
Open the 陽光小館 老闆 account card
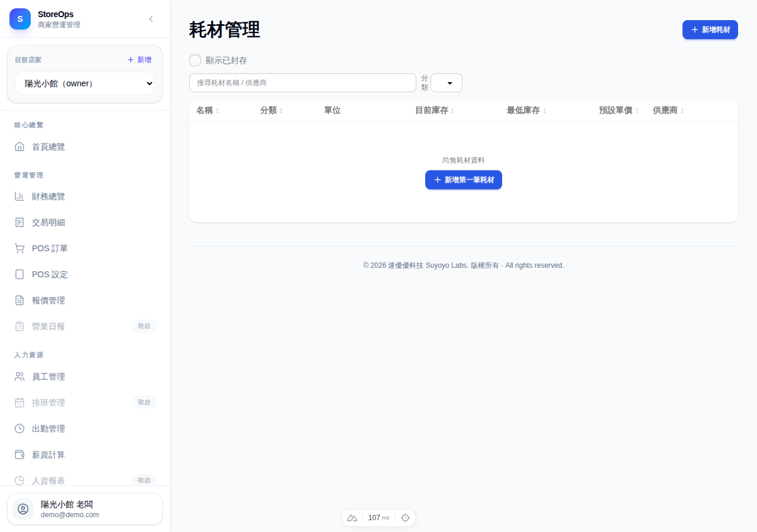pos(85,509)
